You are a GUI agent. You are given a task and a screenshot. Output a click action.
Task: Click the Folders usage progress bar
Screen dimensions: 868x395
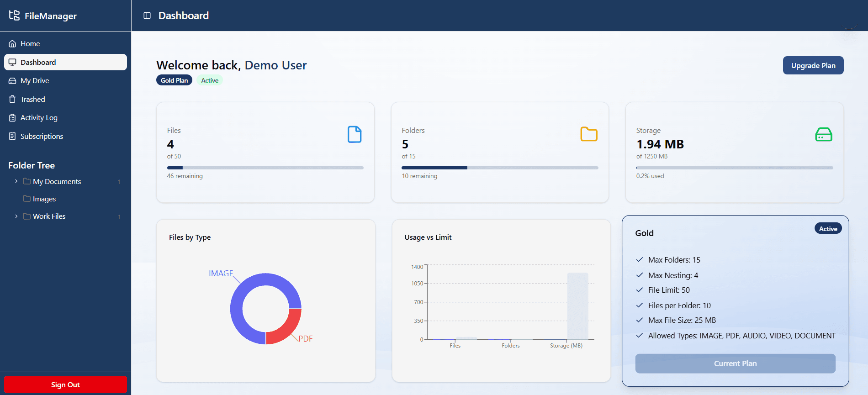pos(500,168)
